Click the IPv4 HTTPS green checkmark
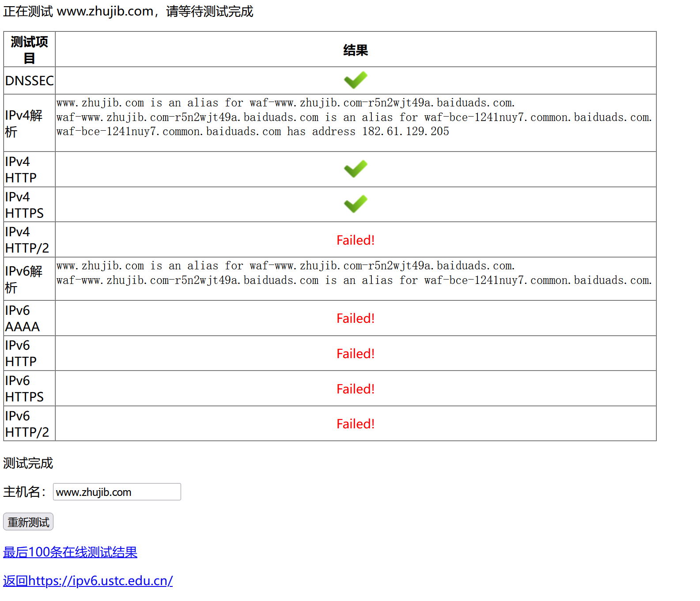The image size is (700, 601). tap(356, 204)
